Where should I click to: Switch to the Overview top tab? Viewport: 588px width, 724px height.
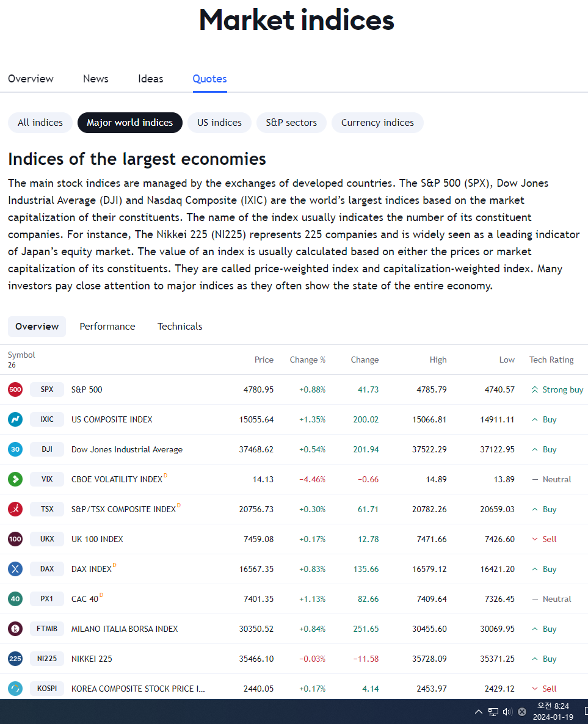pos(31,79)
